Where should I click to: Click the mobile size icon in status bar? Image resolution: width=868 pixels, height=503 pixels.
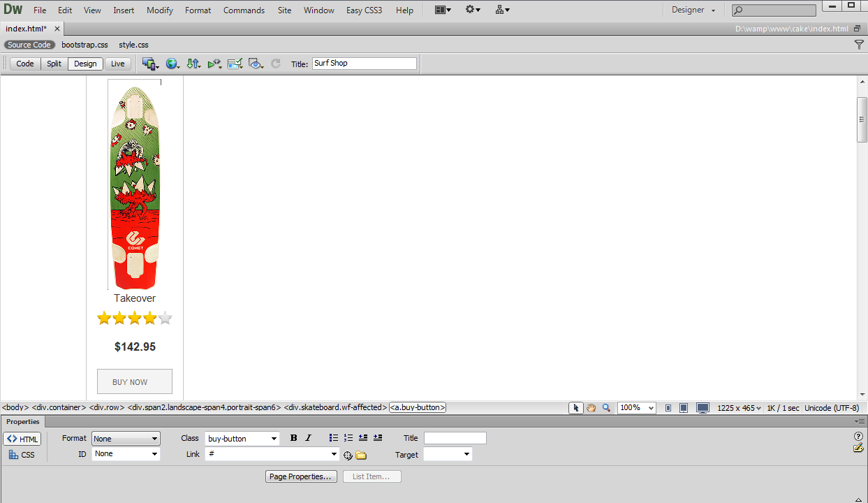click(668, 408)
